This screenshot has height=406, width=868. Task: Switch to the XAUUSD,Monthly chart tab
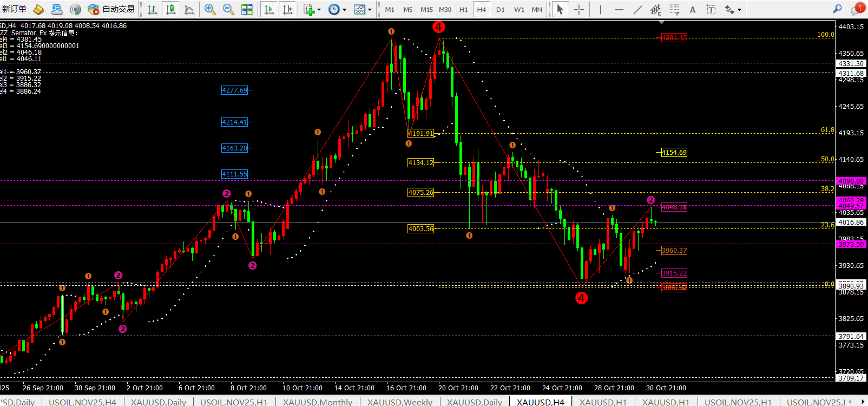click(318, 402)
